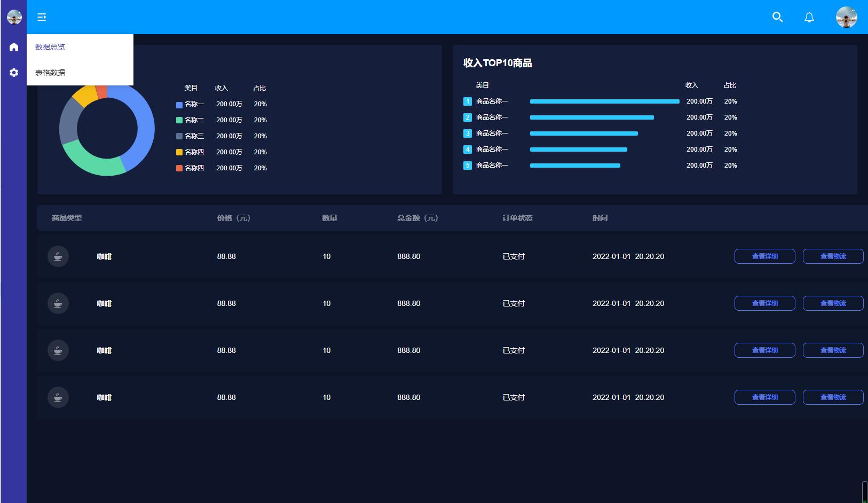The image size is (868, 503).
Task: Click 查看详细 button in first table row
Action: [765, 256]
